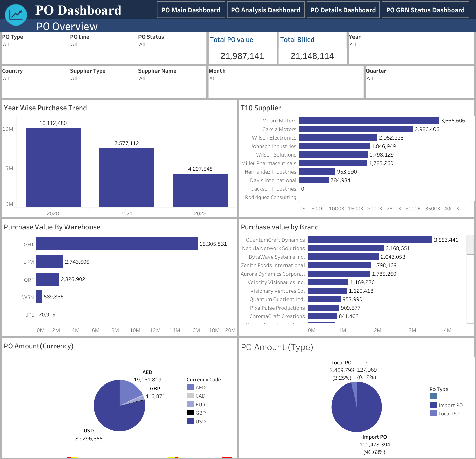Viewport: 476px width, 459px height.
Task: Select the GHT warehouse bar
Action: pos(117,244)
